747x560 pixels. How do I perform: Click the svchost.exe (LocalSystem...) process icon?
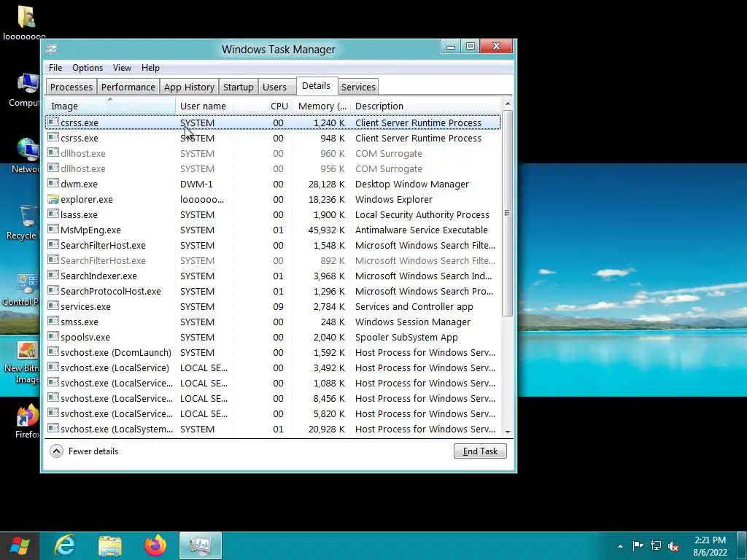click(53, 429)
